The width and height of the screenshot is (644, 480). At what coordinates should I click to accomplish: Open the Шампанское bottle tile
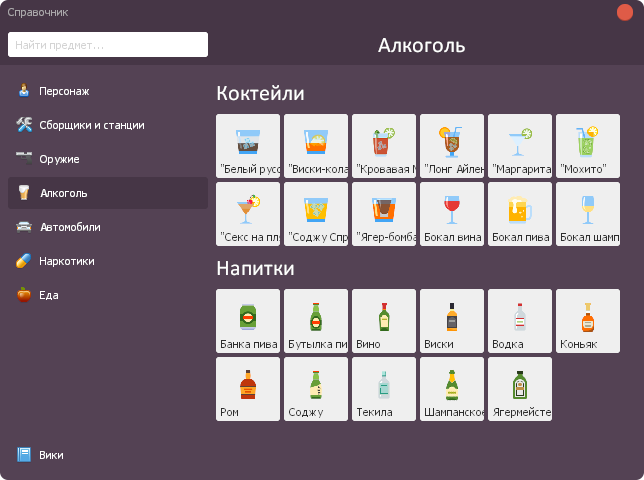(x=452, y=389)
